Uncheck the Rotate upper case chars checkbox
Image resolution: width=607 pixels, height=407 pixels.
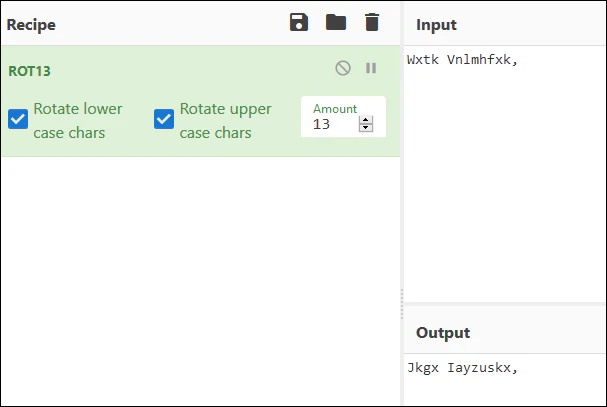164,119
